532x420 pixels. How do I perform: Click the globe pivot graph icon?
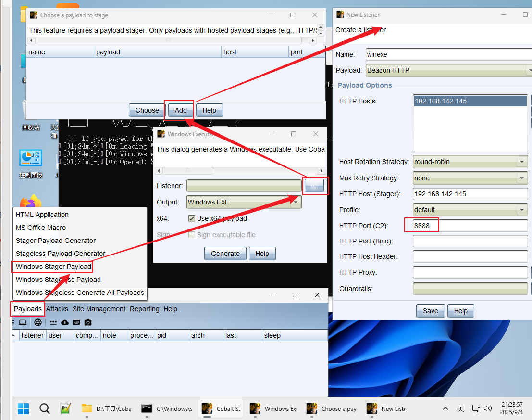click(x=38, y=322)
